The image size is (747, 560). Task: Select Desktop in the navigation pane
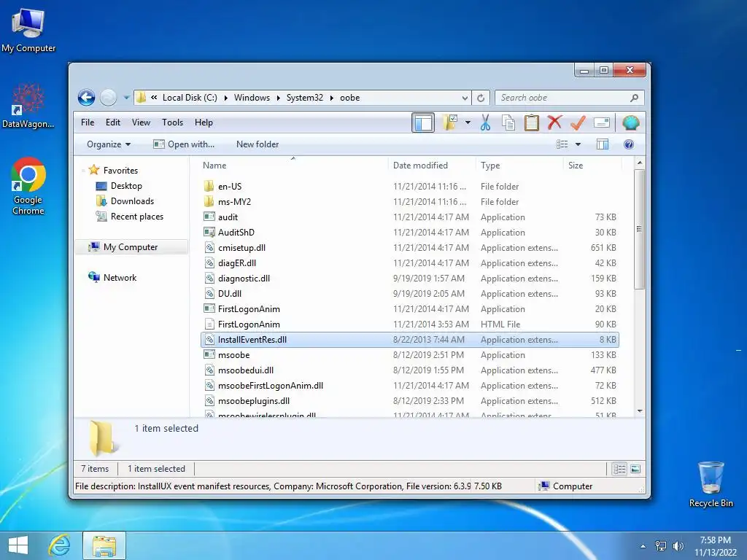click(x=126, y=186)
